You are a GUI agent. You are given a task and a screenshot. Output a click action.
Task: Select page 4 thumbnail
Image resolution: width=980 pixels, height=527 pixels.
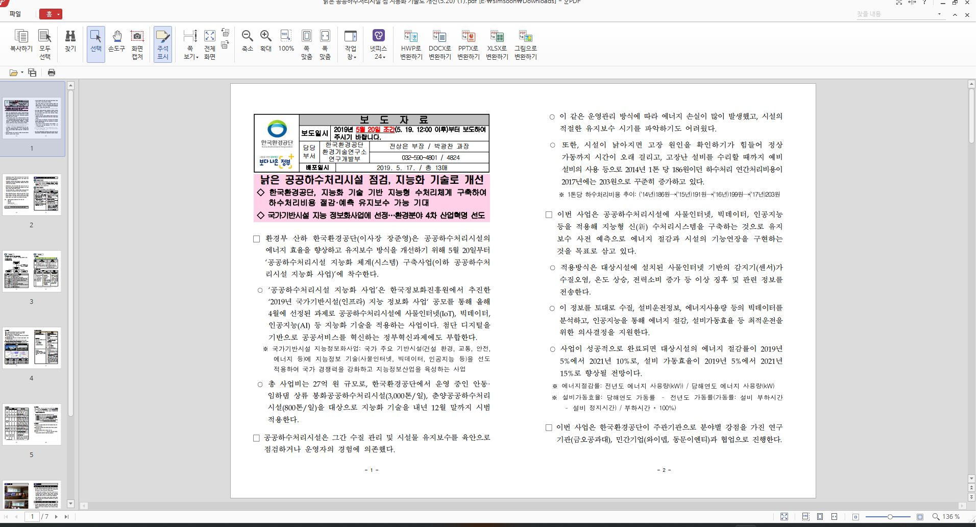click(x=32, y=348)
